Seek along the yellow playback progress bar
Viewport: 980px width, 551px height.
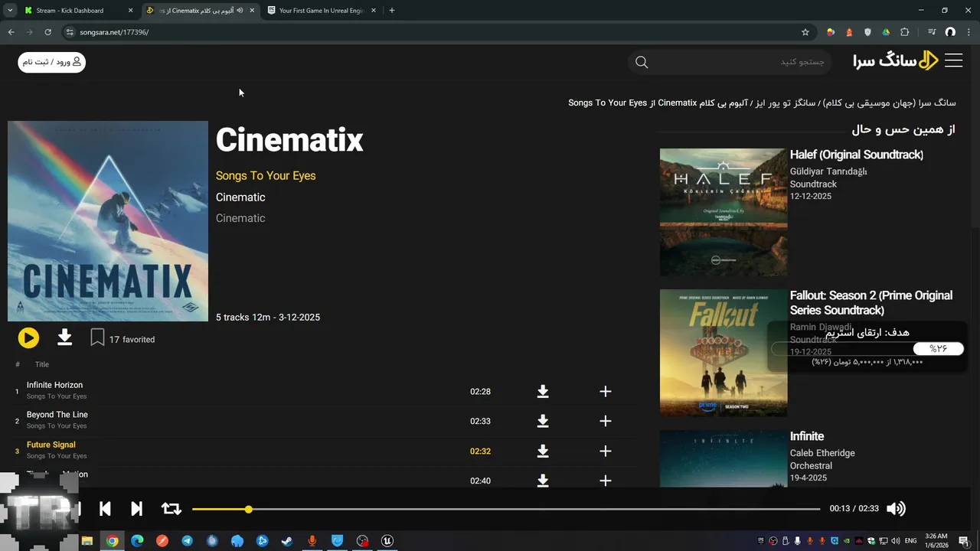pyautogui.click(x=506, y=509)
